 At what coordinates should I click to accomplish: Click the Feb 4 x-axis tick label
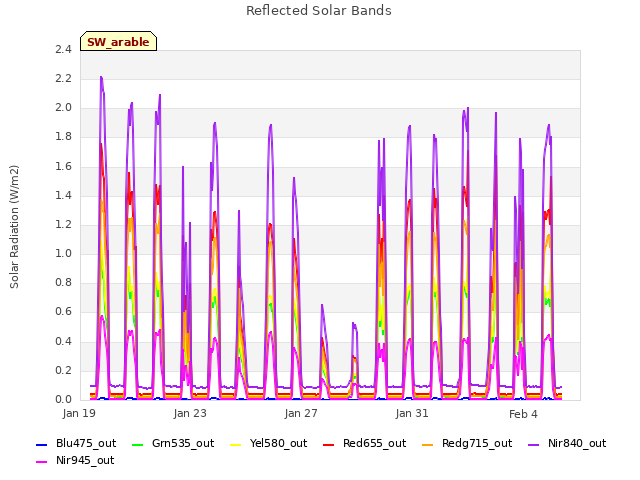[523, 414]
